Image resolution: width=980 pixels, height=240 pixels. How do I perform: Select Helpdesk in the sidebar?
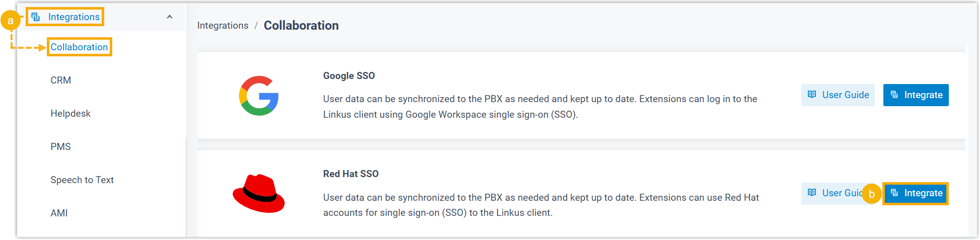[x=70, y=114]
